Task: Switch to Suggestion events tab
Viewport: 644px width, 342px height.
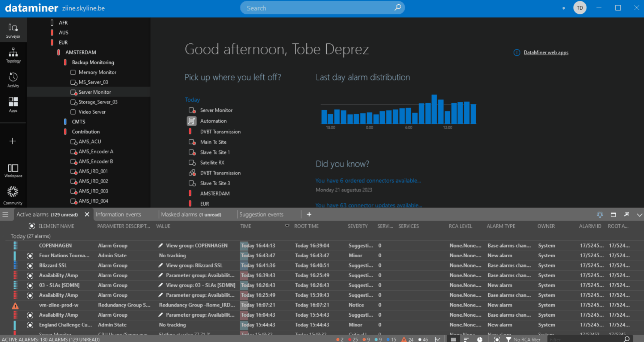Action: 262,215
